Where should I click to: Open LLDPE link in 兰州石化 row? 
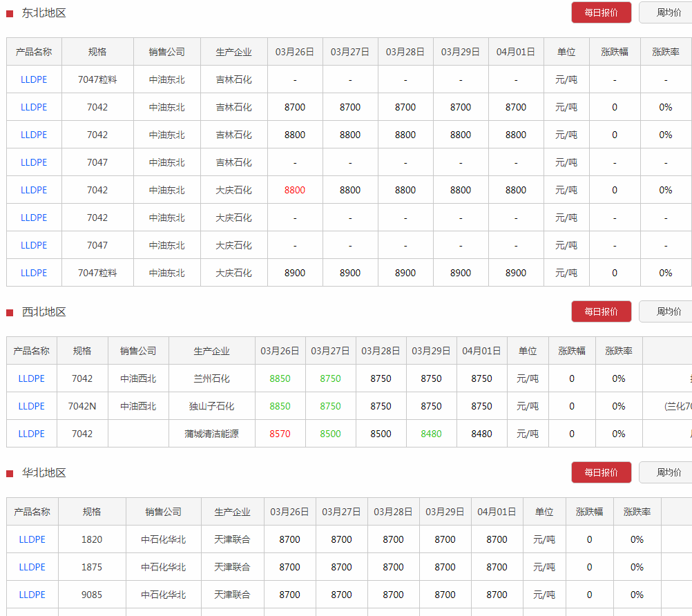[31, 378]
